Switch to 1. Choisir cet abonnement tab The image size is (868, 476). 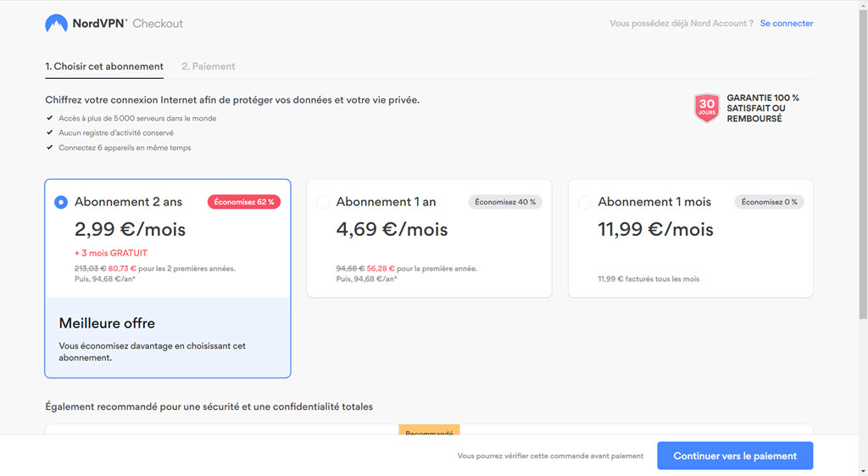click(104, 66)
